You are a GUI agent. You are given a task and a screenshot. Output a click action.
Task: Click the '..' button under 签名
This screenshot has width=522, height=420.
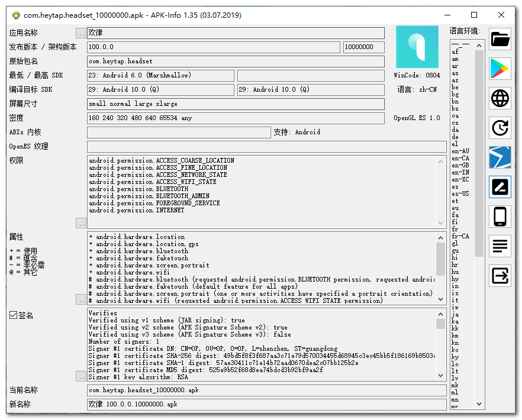(x=81, y=376)
